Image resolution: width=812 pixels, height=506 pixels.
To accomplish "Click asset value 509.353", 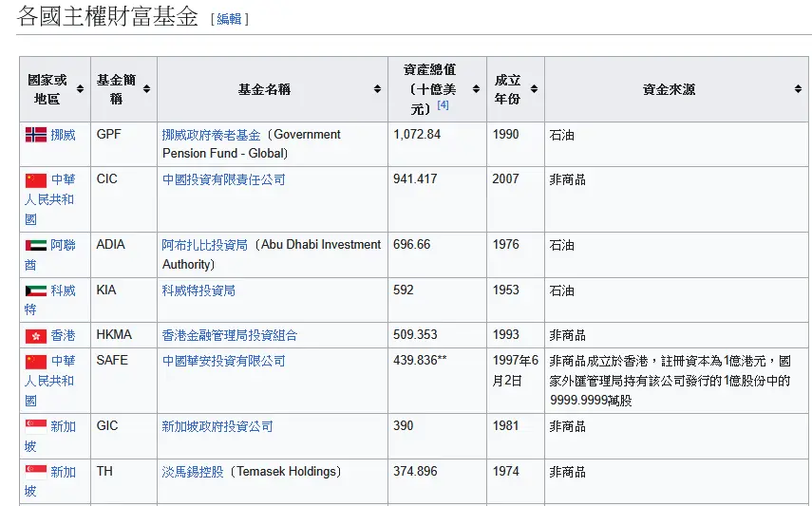I will 415,334.
